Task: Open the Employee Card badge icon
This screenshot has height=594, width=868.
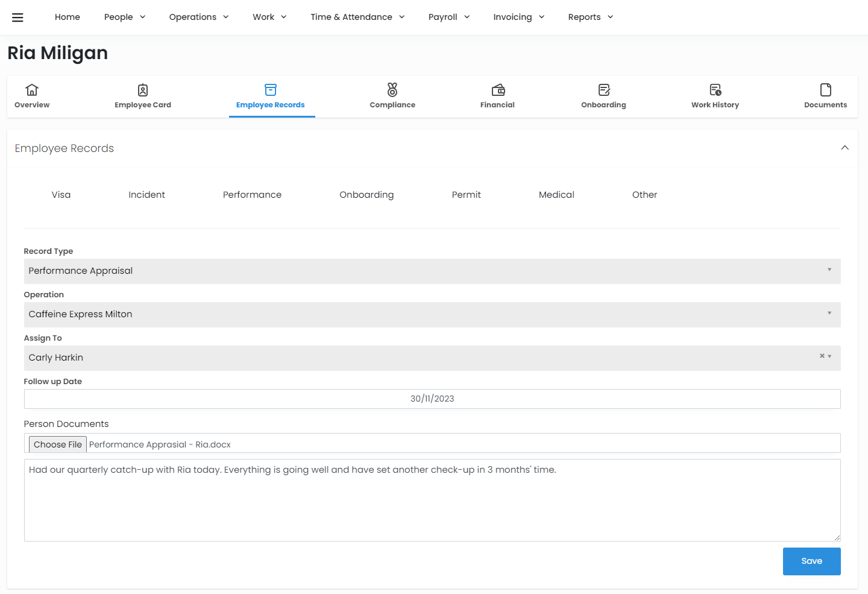Action: [x=143, y=90]
